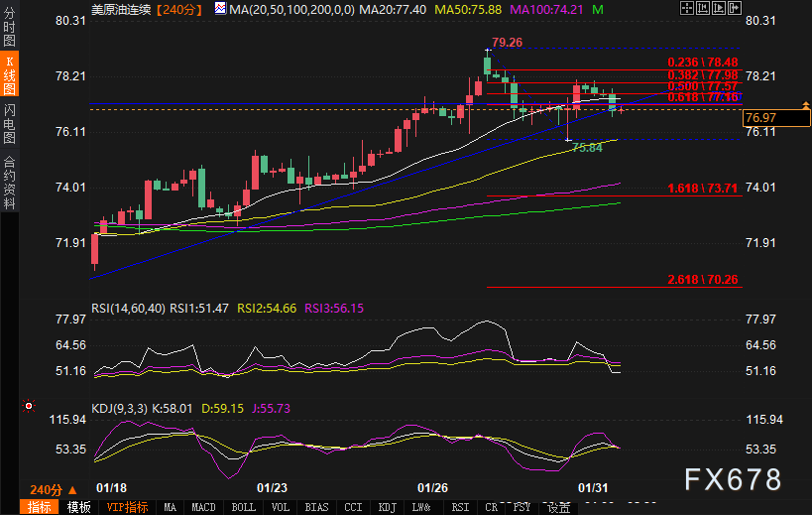Click the 0.618\77.16 Fibonacci level label
The height and width of the screenshot is (515, 812).
click(703, 97)
